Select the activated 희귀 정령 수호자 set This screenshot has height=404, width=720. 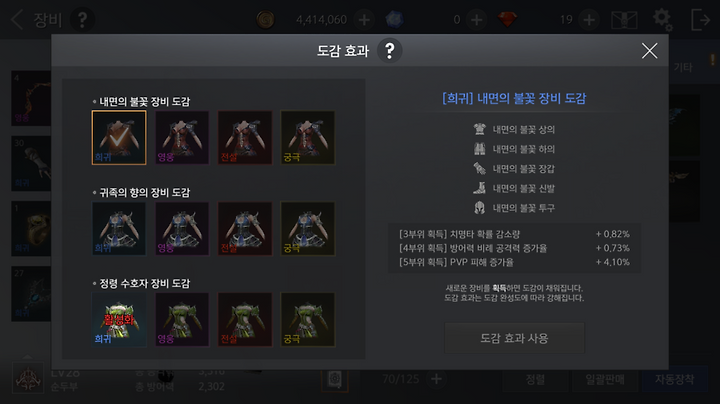tap(119, 320)
